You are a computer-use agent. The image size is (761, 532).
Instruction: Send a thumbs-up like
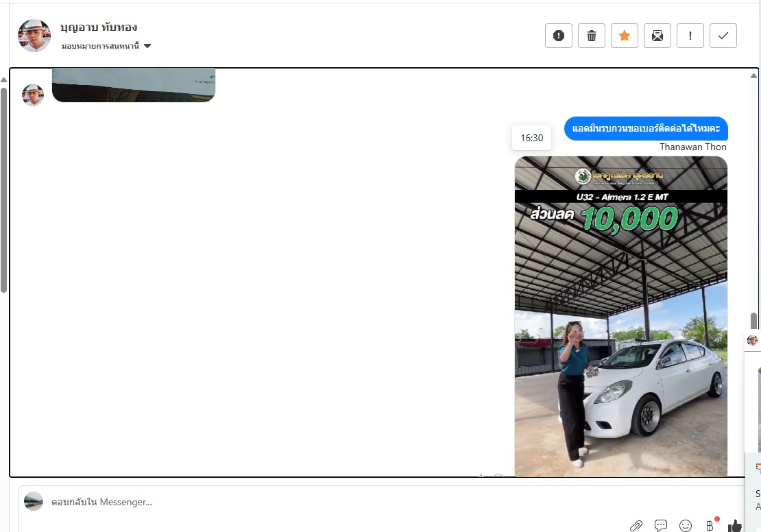(x=735, y=525)
